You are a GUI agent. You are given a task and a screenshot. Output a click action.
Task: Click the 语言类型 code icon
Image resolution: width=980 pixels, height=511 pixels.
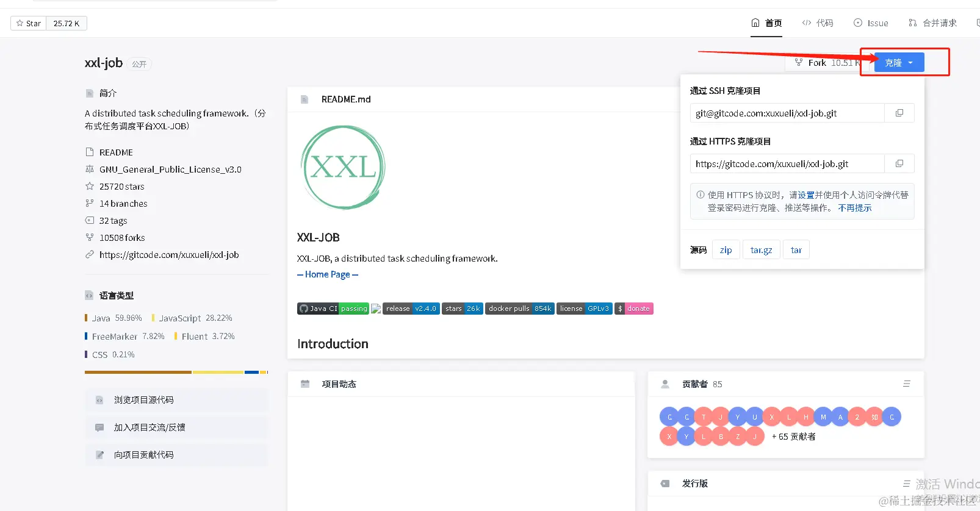click(89, 295)
